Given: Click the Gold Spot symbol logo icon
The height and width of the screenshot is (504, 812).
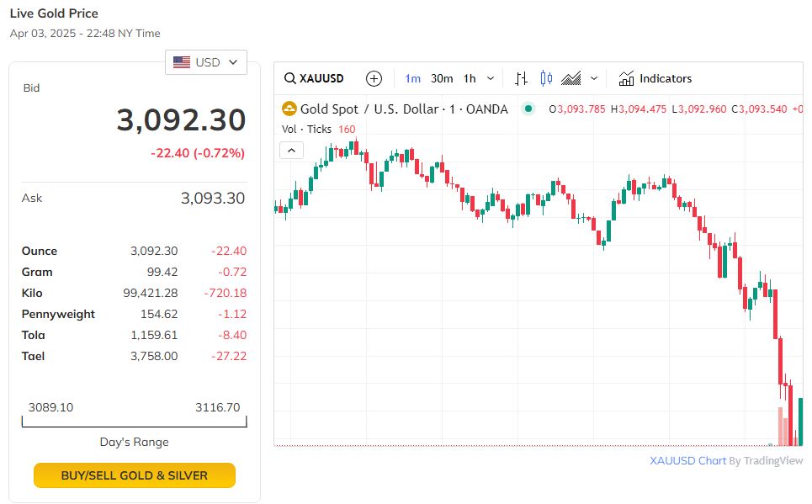Looking at the screenshot, I should tap(289, 109).
